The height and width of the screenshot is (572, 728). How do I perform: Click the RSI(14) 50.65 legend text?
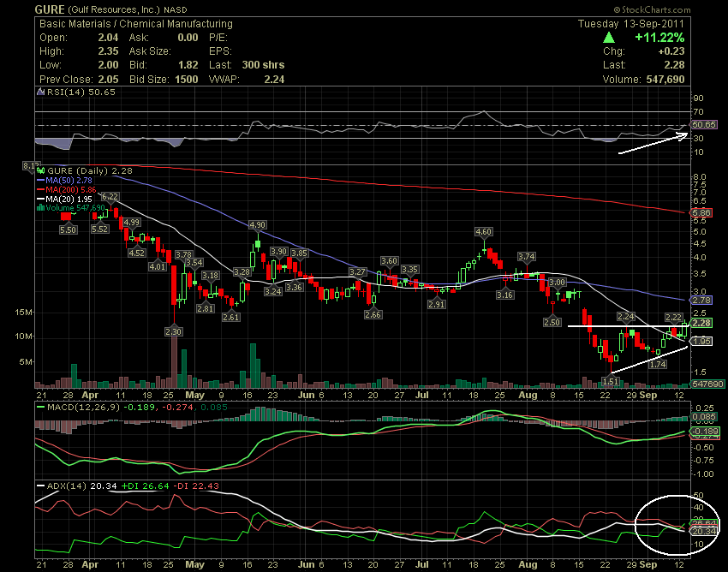point(81,92)
